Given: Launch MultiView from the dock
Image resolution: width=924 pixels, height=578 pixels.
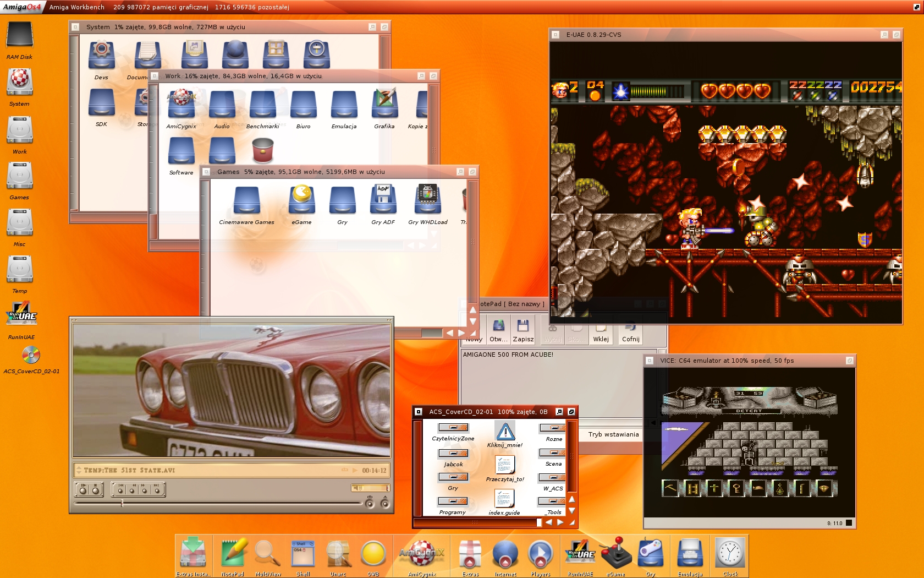Looking at the screenshot, I should 268,553.
